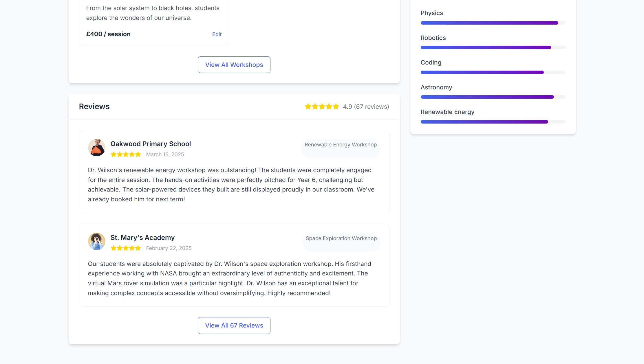
Task: Click the Renewable Energy skill progress bar
Action: click(x=493, y=122)
